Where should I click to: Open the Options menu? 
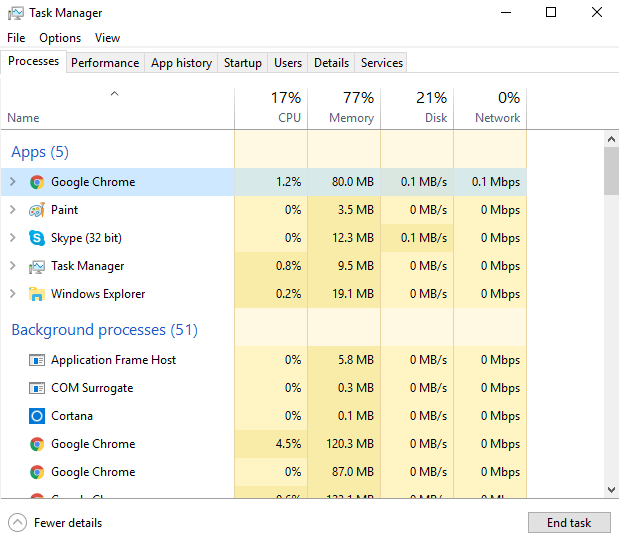(x=60, y=38)
